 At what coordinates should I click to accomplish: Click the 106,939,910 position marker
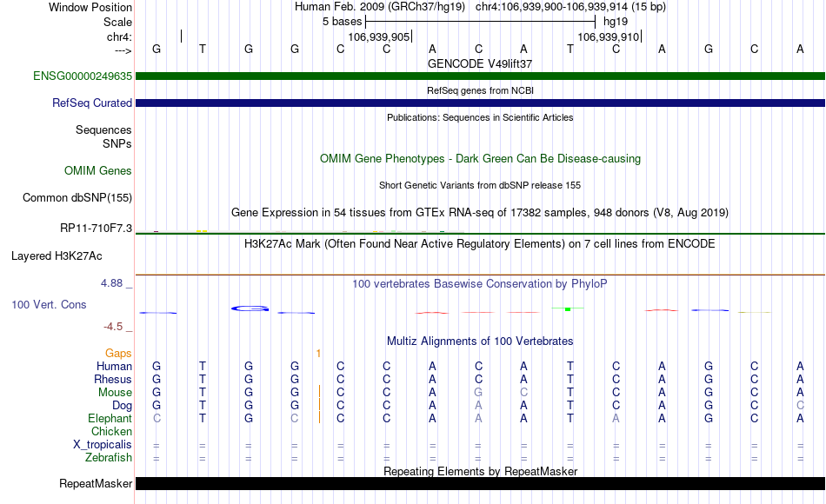click(x=610, y=36)
